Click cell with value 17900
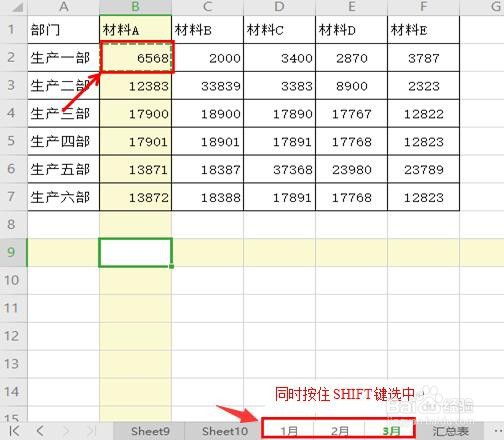Screen dimensions: 504x440 coord(135,113)
